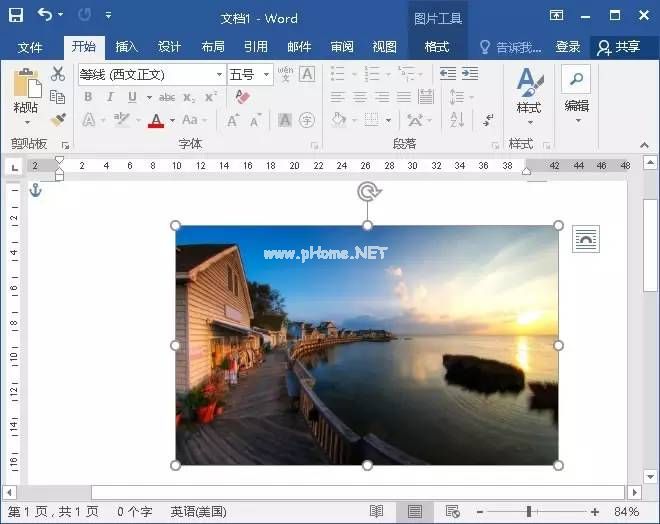Screen dimensions: 660x524
Task: Switch to Print Layout view in the status bar
Action: [x=415, y=511]
